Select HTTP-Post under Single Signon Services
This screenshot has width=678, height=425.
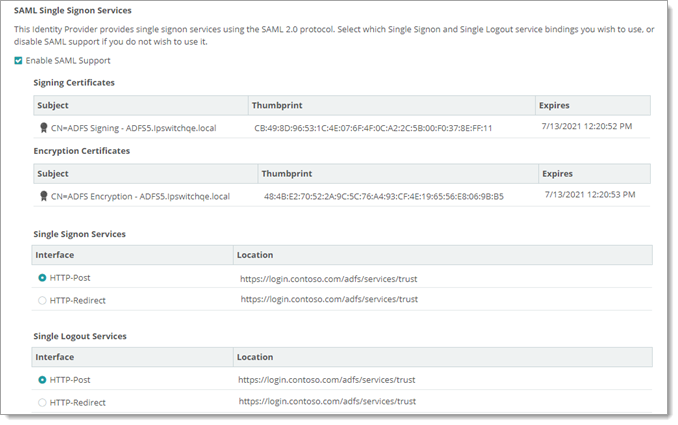coord(42,277)
